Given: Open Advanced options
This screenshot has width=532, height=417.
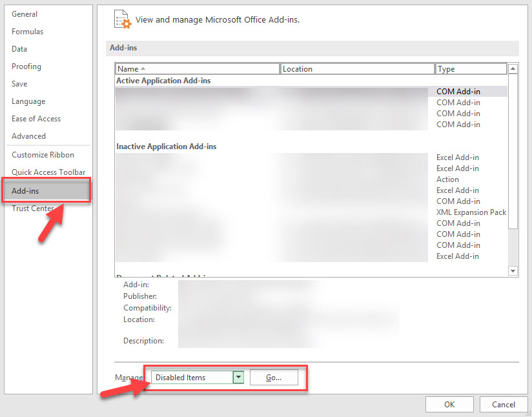Looking at the screenshot, I should (29, 136).
